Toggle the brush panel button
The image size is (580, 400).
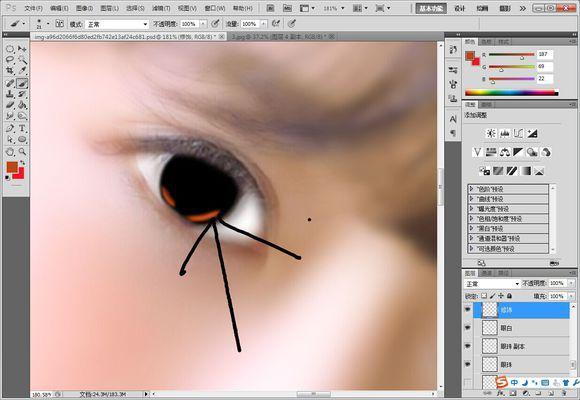point(59,24)
